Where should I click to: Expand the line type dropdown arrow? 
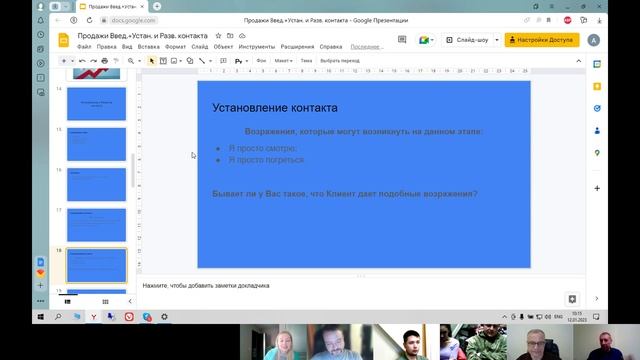pyautogui.click(x=211, y=61)
